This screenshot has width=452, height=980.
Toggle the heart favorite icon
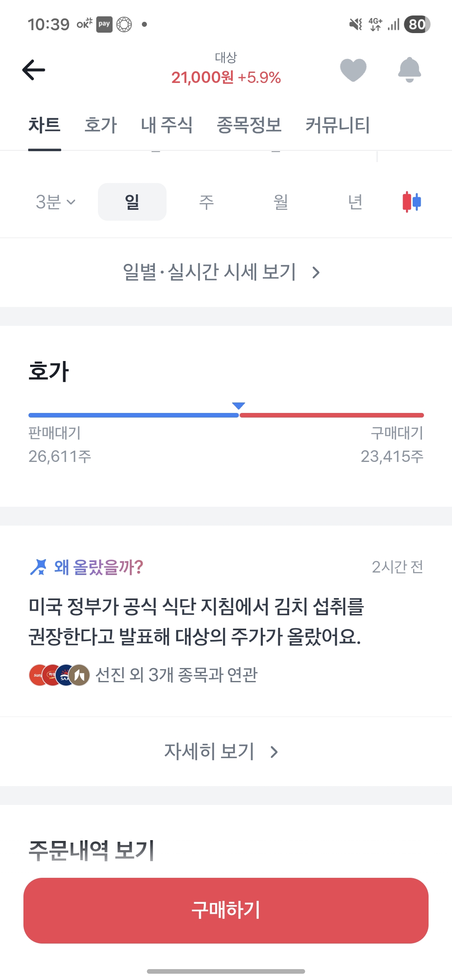(x=353, y=70)
